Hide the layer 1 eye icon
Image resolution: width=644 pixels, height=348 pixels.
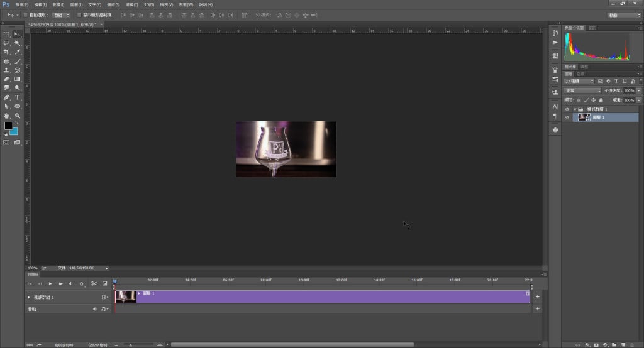click(x=567, y=117)
